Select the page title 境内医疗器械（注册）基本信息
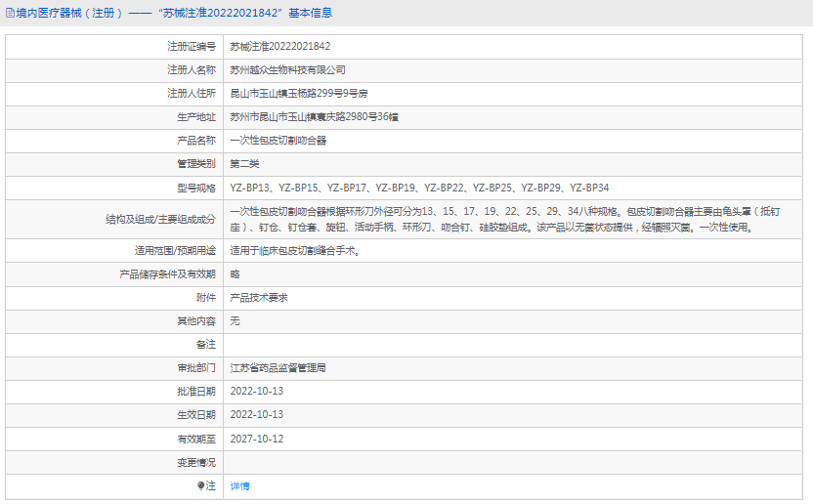813x504 pixels. (x=174, y=13)
